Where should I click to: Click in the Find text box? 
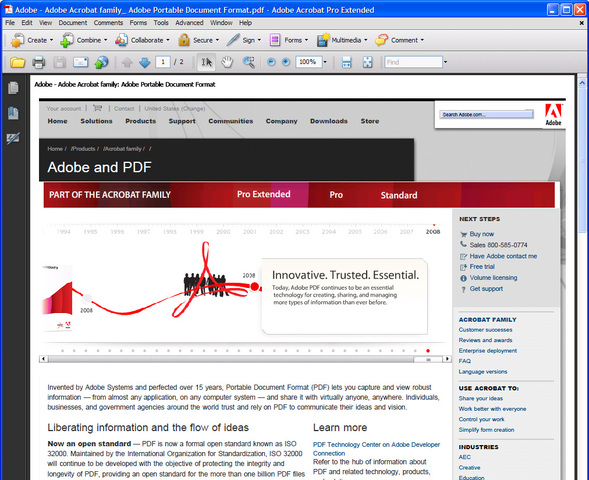(413, 62)
